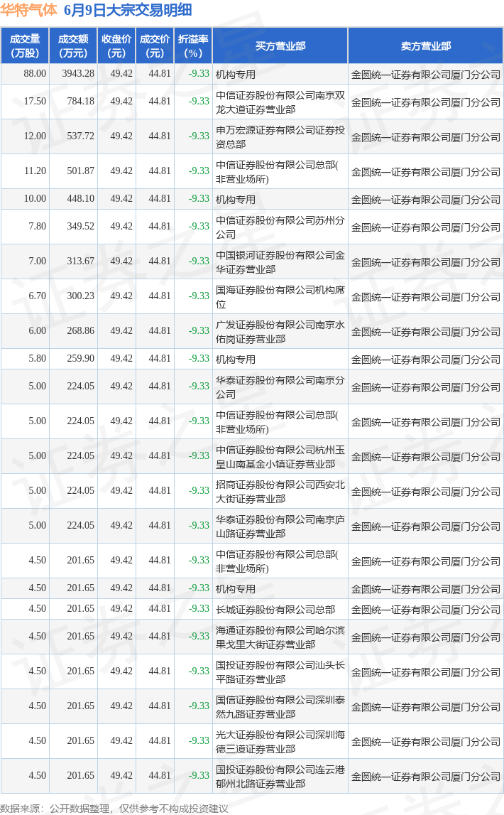Click seller cell in the 784.18 row
504x815 pixels.
pyautogui.click(x=426, y=102)
